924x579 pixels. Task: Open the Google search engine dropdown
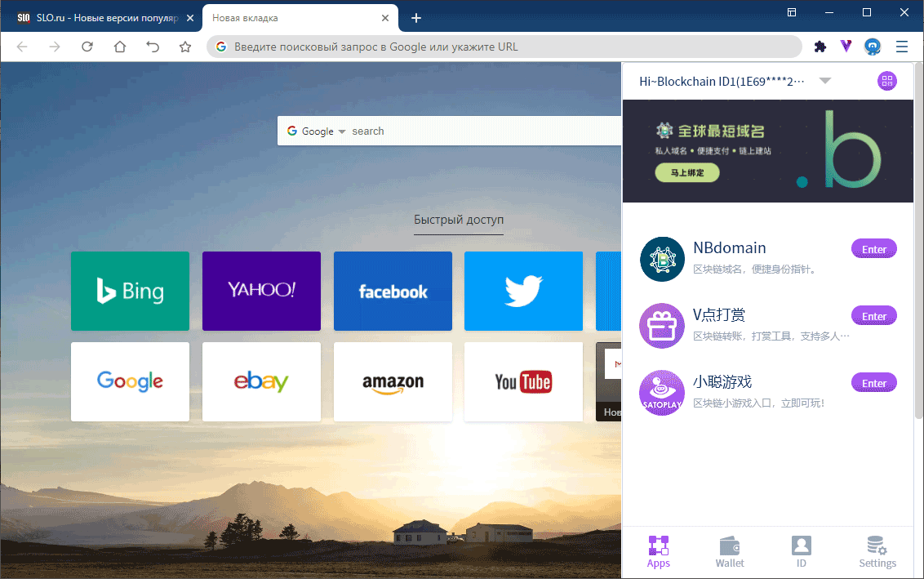pyautogui.click(x=317, y=131)
